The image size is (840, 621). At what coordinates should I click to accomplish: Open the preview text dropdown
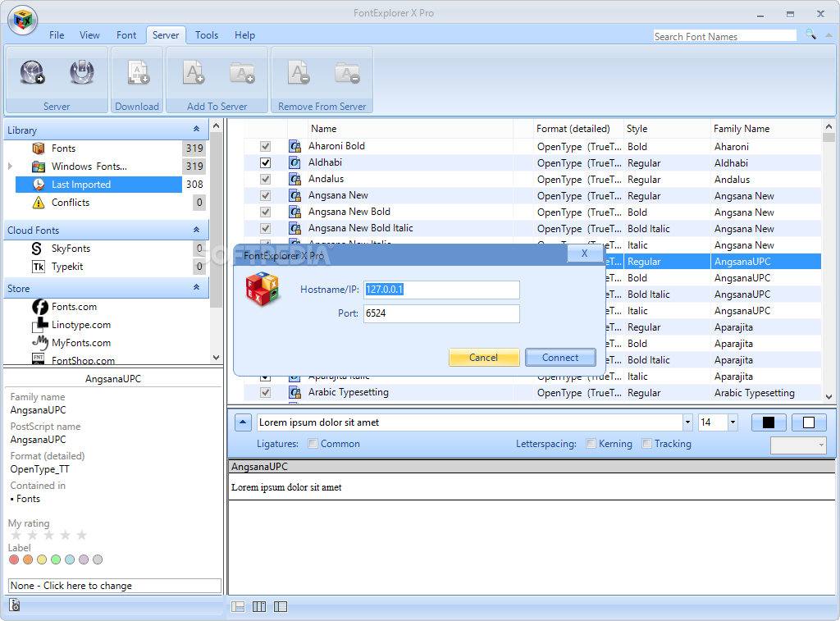click(x=688, y=422)
